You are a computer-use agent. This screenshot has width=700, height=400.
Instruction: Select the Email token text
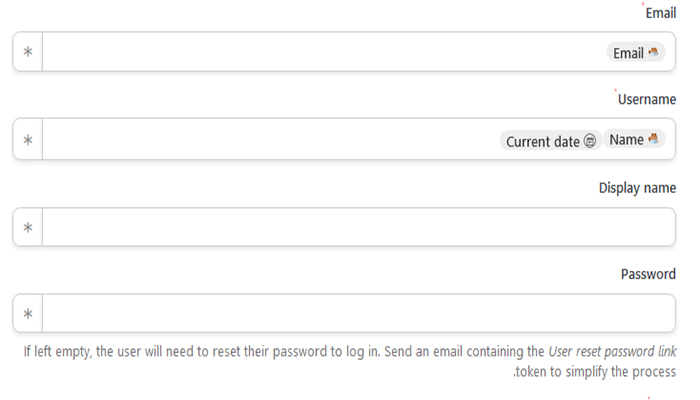628,53
